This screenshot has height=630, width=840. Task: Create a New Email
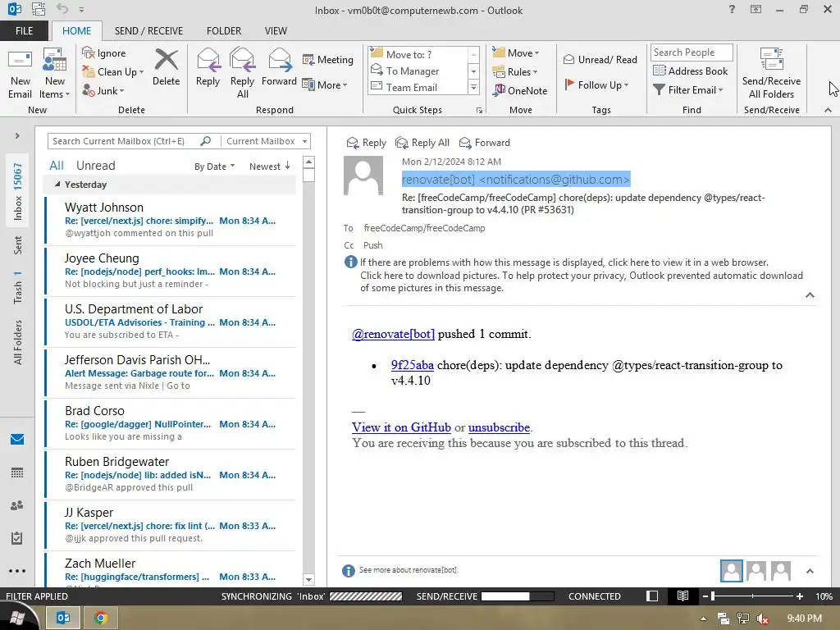(20, 74)
